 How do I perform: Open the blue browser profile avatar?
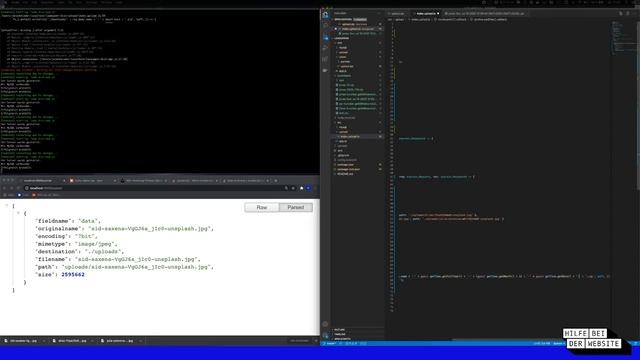tap(309, 188)
